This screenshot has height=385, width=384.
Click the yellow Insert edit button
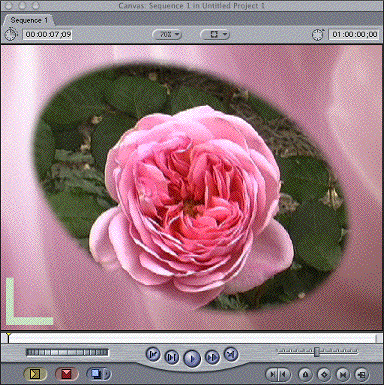point(35,374)
